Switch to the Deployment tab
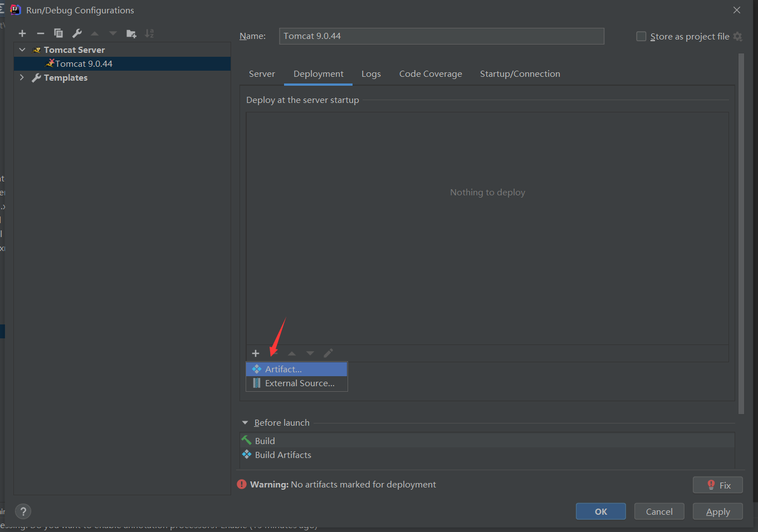 (319, 73)
